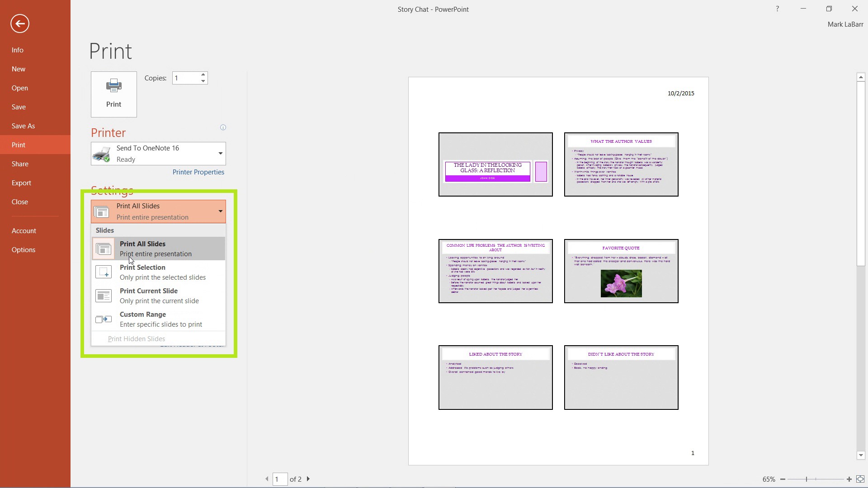Select Print All Slides option
The width and height of the screenshot is (868, 488).
157,248
